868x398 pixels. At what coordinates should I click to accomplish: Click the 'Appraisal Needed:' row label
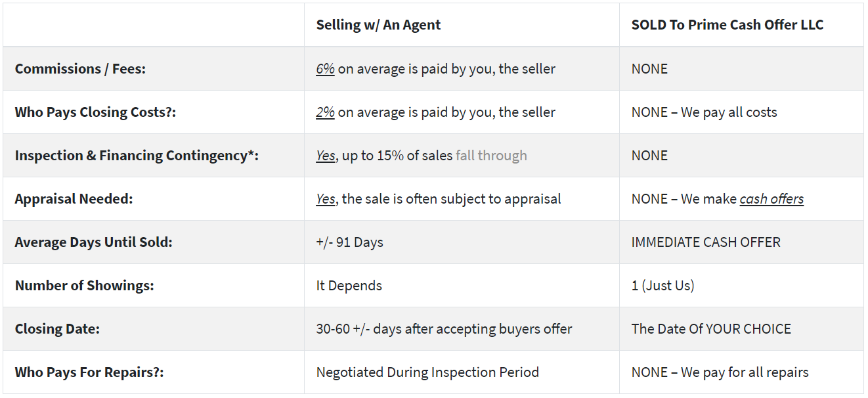74,199
